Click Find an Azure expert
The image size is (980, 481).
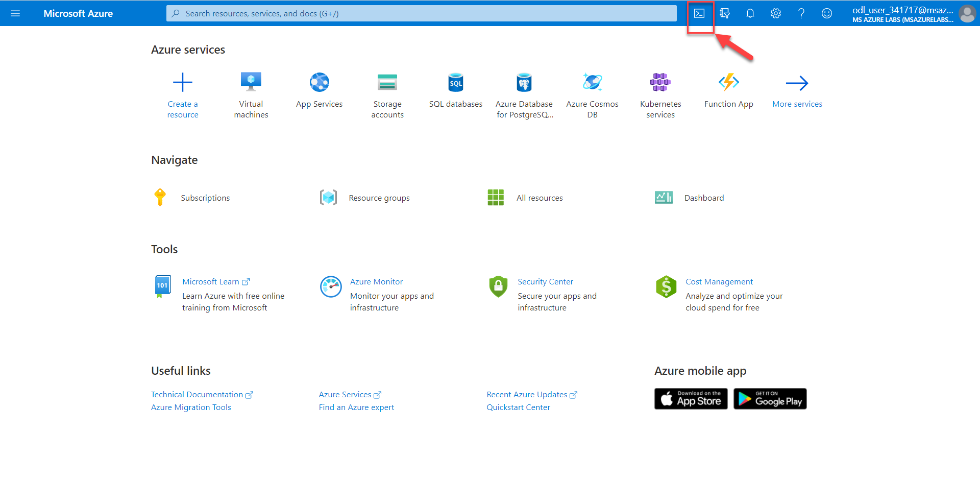point(356,407)
